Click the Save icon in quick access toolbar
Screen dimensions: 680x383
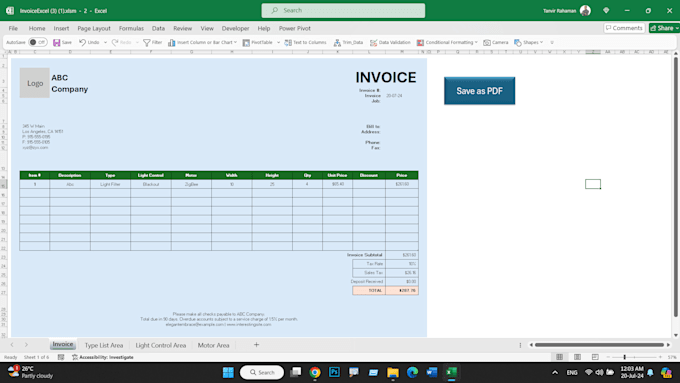[x=57, y=43]
